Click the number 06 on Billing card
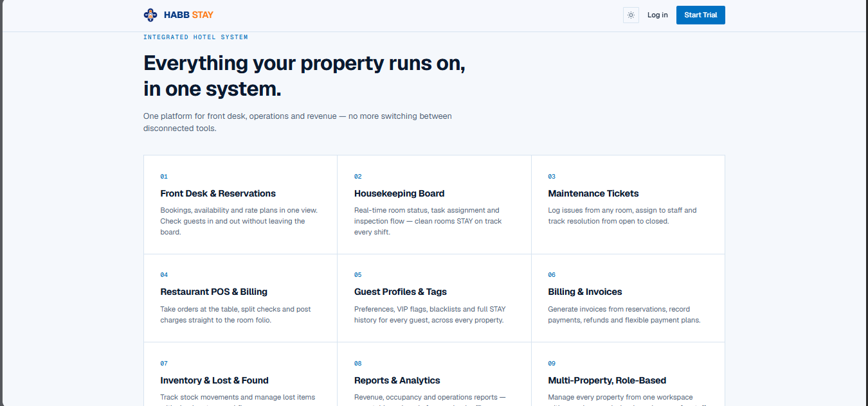The image size is (868, 406). tap(552, 275)
